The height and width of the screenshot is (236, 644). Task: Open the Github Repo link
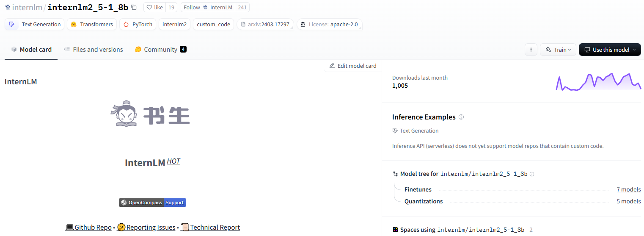[x=88, y=228]
